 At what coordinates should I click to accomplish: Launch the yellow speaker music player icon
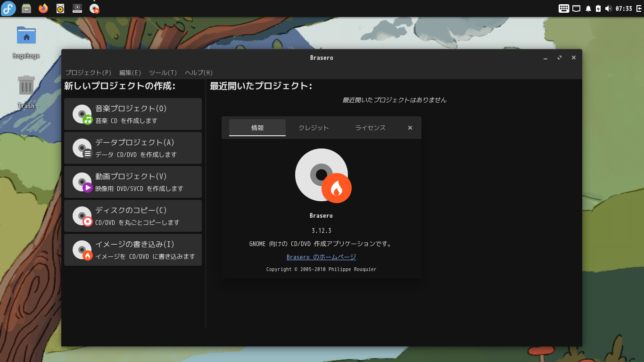tap(60, 8)
